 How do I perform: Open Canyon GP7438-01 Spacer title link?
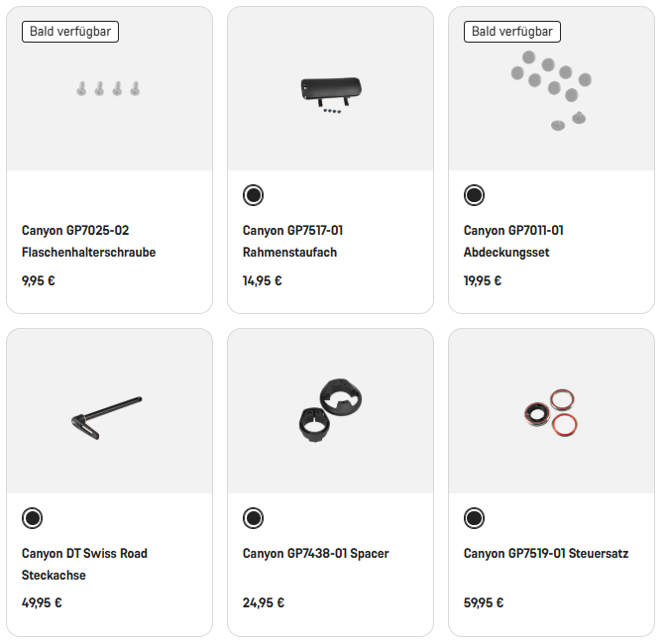315,554
